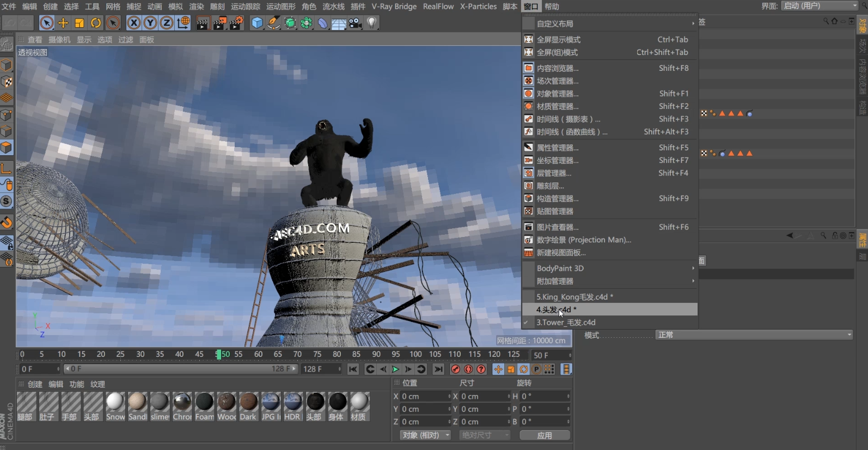Image resolution: width=868 pixels, height=450 pixels.
Task: Toggle Enable Axis mode
Action: click(7, 168)
